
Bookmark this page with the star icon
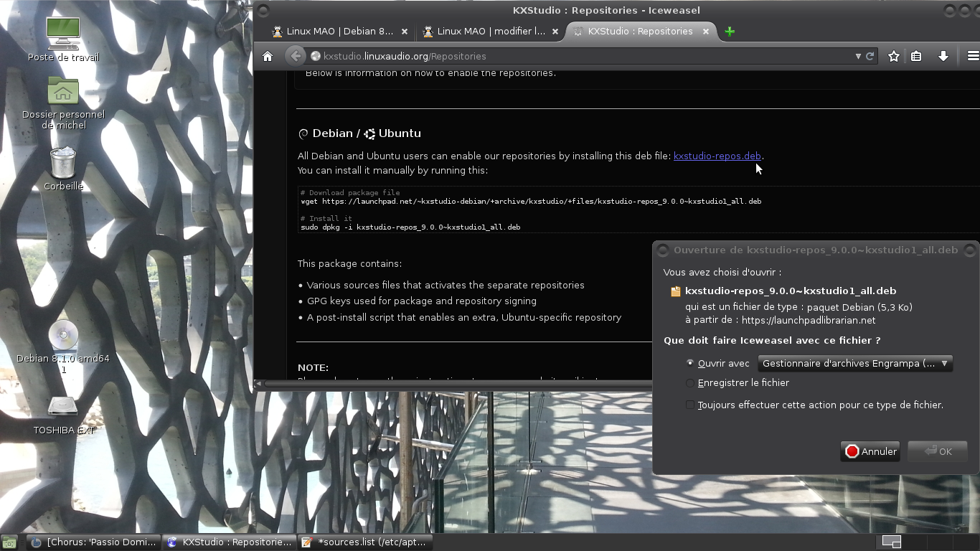[894, 56]
